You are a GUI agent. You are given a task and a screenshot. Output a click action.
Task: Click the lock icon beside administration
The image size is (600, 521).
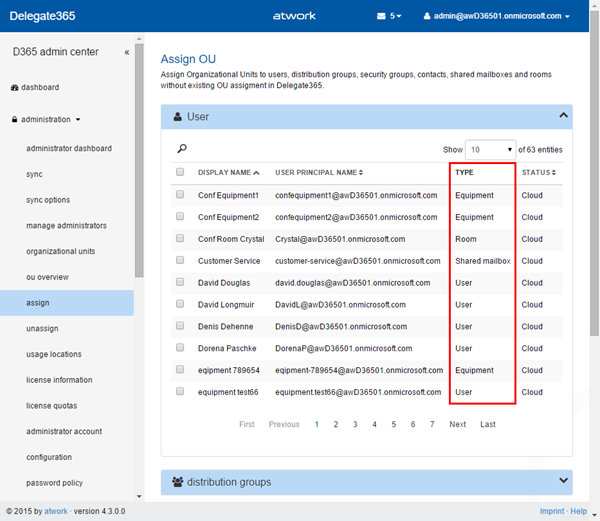coord(14,120)
